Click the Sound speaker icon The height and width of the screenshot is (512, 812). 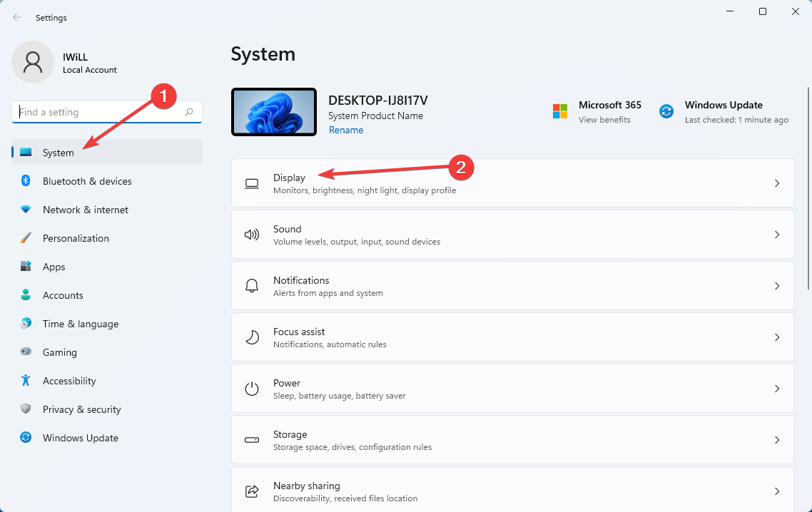pyautogui.click(x=252, y=235)
